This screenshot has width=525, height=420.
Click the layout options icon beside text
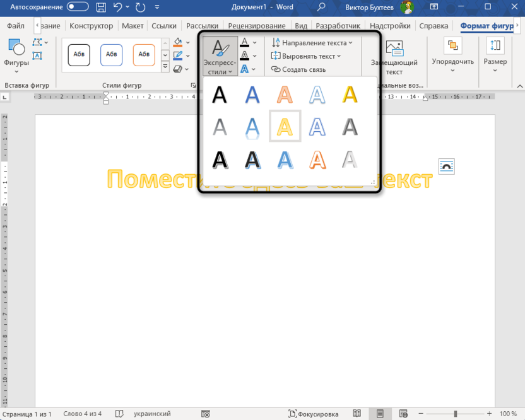tap(446, 166)
